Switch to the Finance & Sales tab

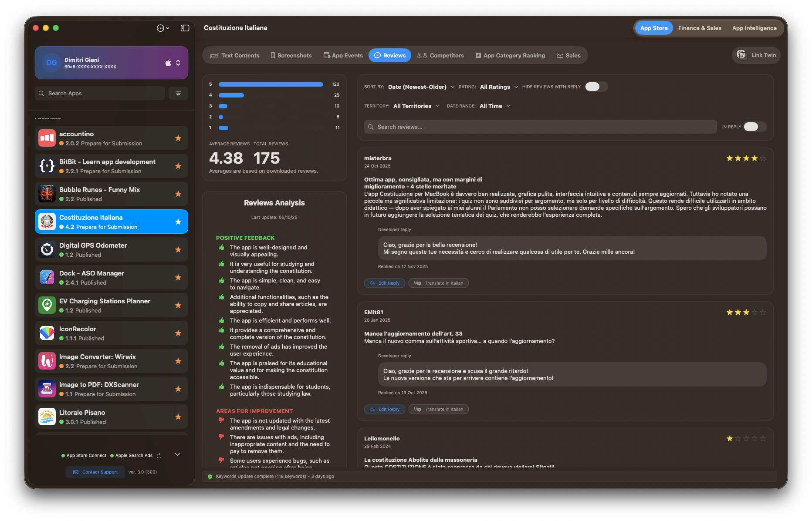tap(699, 27)
